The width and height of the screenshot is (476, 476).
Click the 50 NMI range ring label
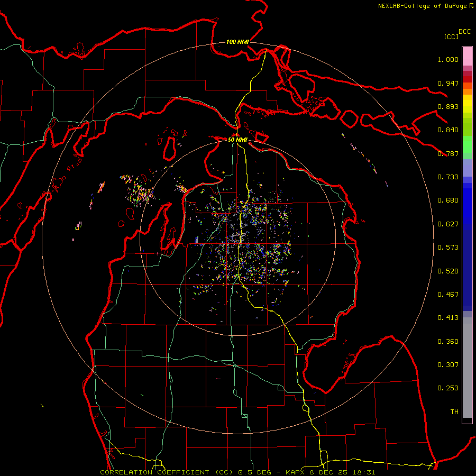(x=237, y=140)
